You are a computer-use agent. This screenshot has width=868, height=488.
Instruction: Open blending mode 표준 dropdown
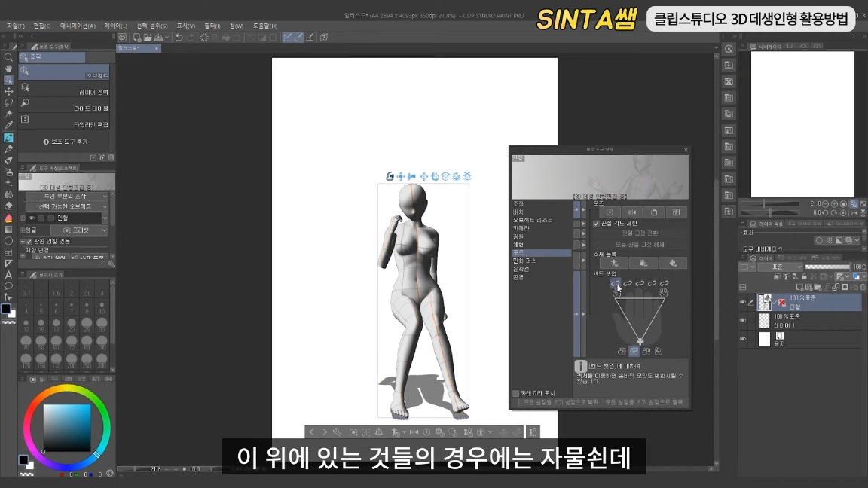coord(781,267)
